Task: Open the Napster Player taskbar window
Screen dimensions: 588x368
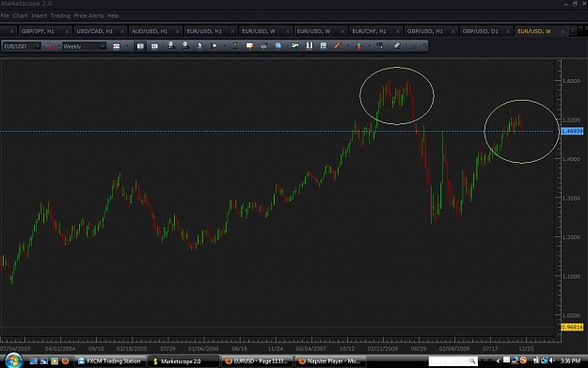Action: (x=330, y=361)
